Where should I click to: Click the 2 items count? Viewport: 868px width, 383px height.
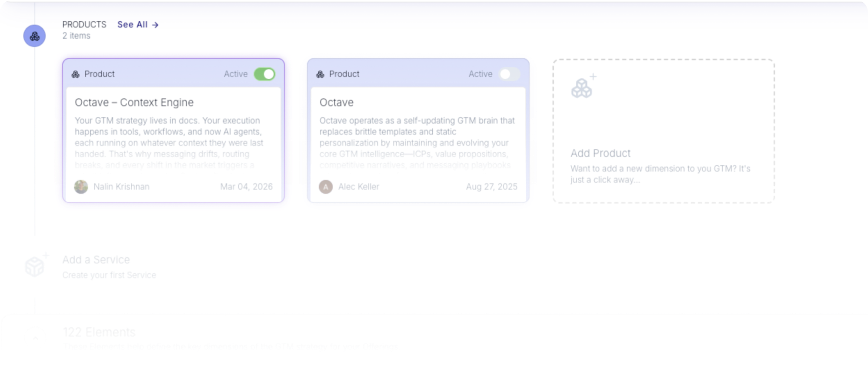(76, 36)
